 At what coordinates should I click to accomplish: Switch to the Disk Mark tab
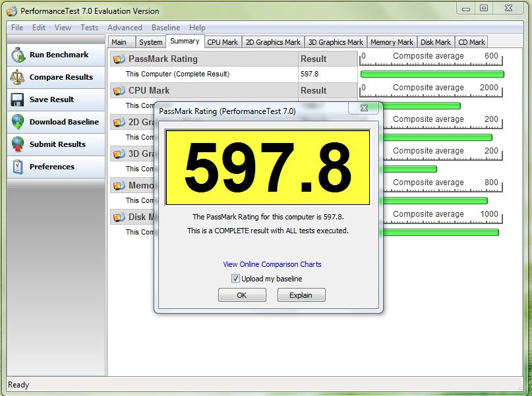pyautogui.click(x=436, y=42)
